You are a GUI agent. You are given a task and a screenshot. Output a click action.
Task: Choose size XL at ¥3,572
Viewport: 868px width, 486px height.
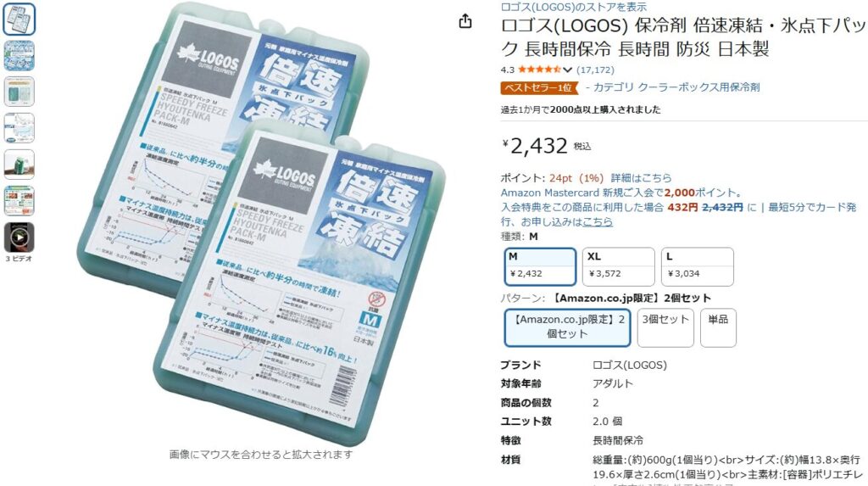pyautogui.click(x=618, y=266)
